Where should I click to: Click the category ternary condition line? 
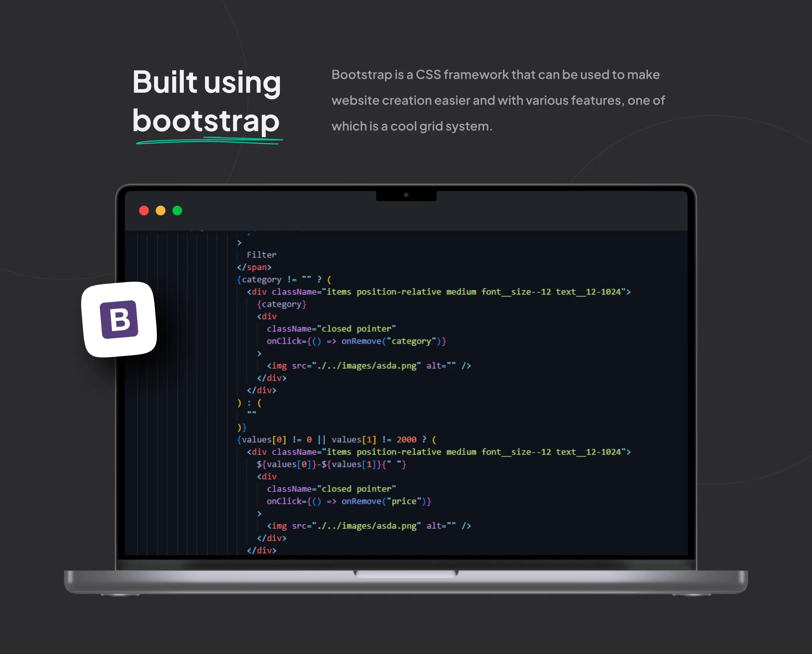point(284,279)
